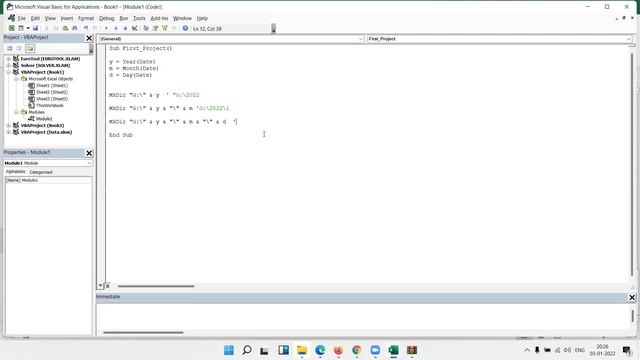Select Module1 in project tree
Image resolution: width=640 pixels, height=360 pixels.
[44, 118]
